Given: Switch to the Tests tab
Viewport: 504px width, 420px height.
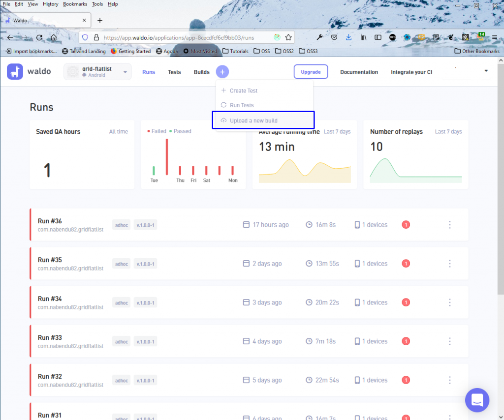Looking at the screenshot, I should [x=174, y=72].
